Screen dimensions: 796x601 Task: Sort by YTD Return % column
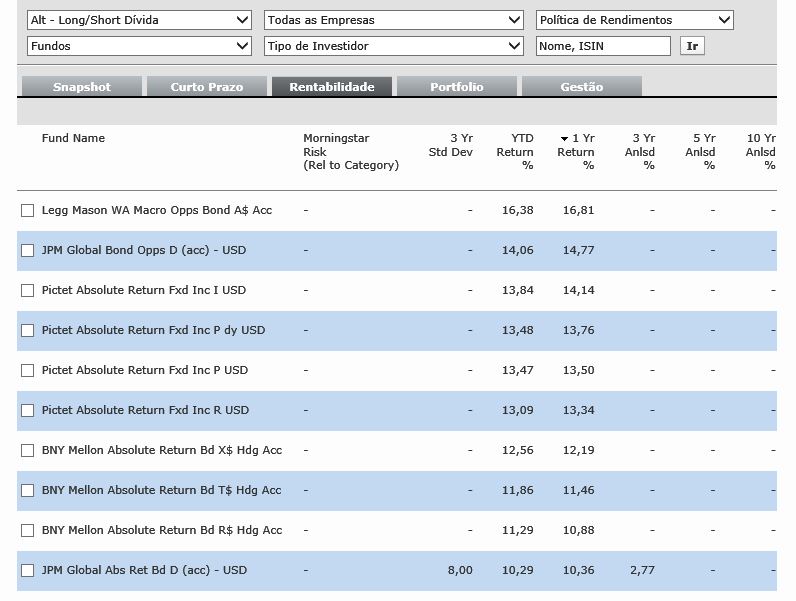point(515,151)
